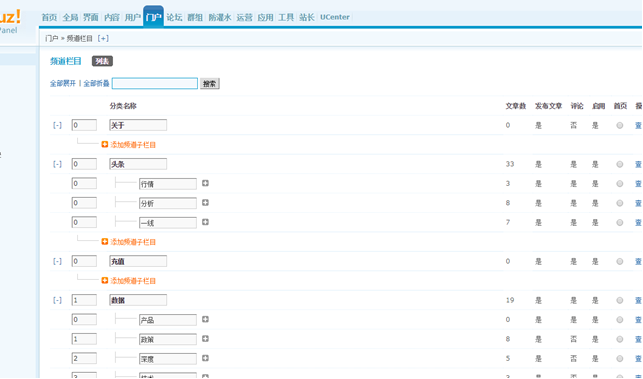
Task: Open 内容 top menu
Action: pyautogui.click(x=112, y=17)
